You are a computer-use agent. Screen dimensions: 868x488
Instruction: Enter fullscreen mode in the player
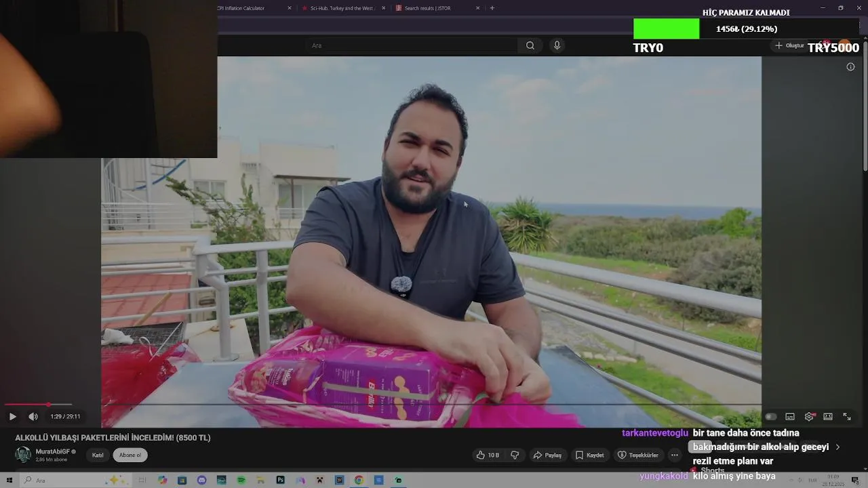[x=847, y=417]
